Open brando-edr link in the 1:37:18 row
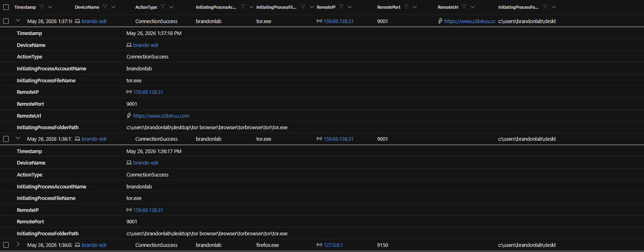Screen dimensions: 644x252 click(x=94, y=21)
